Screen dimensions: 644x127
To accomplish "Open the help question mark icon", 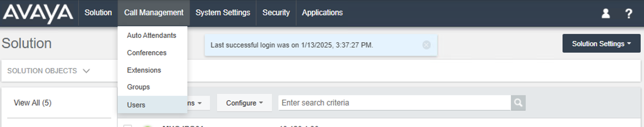I will [x=628, y=14].
